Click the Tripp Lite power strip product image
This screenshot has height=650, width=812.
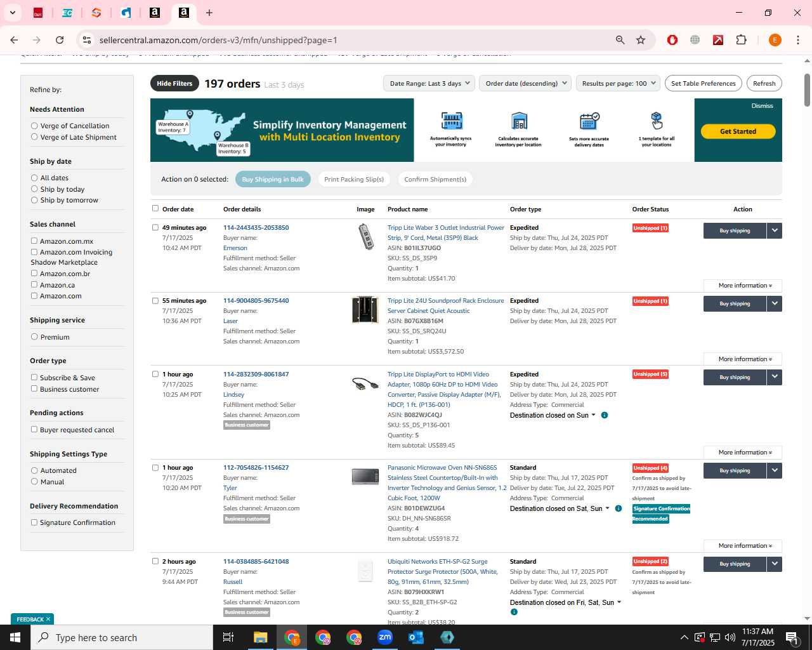click(366, 237)
